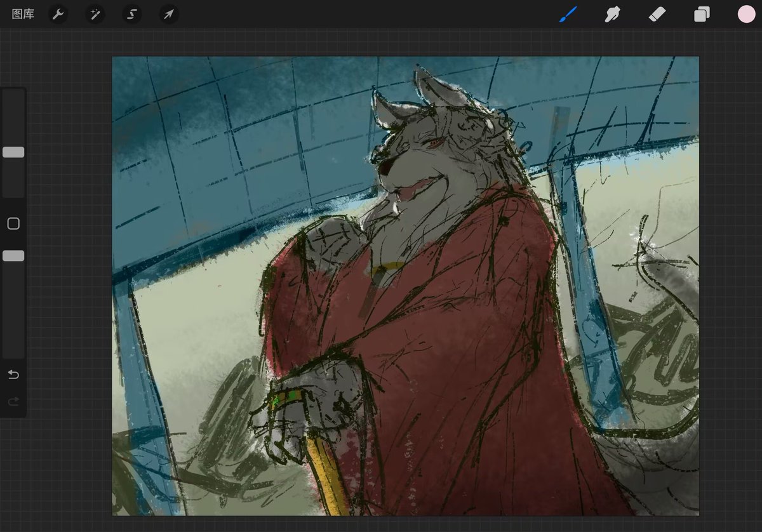Select the Smudge tool

612,15
